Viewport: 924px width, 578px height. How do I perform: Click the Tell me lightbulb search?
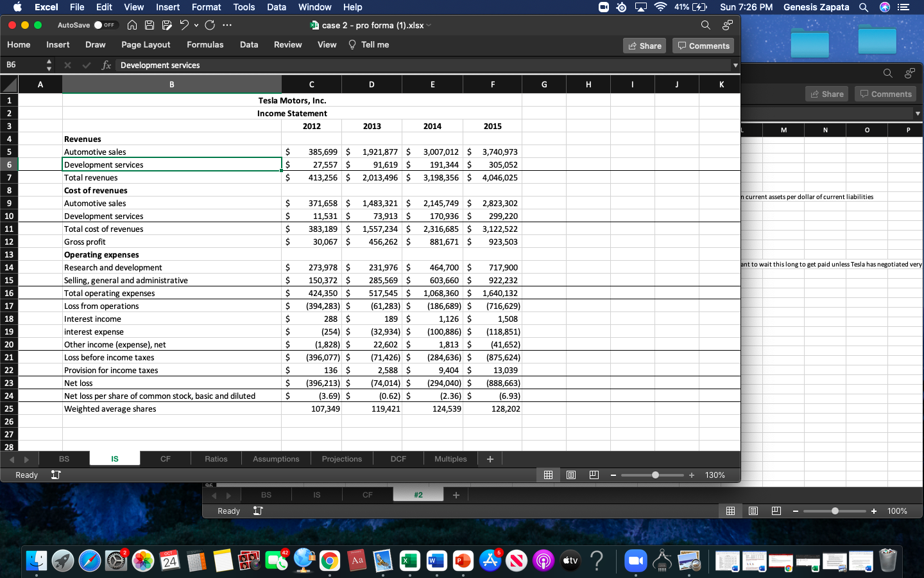pos(369,44)
